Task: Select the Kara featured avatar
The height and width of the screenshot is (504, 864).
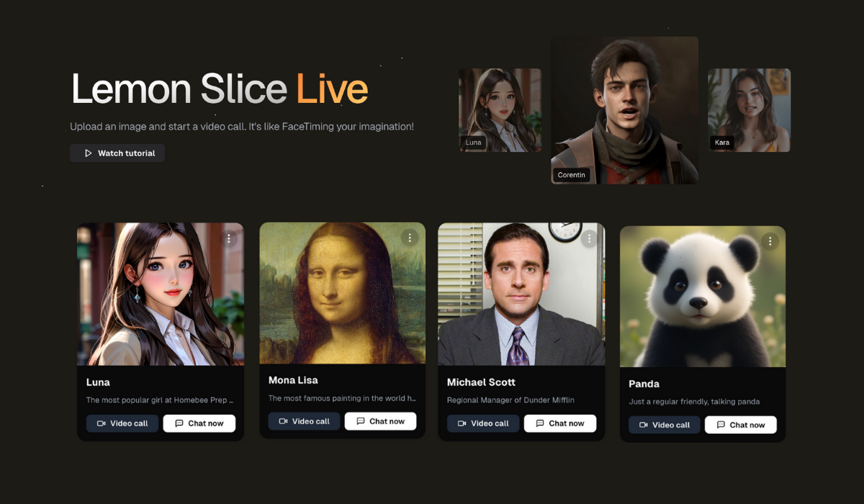Action: tap(749, 110)
